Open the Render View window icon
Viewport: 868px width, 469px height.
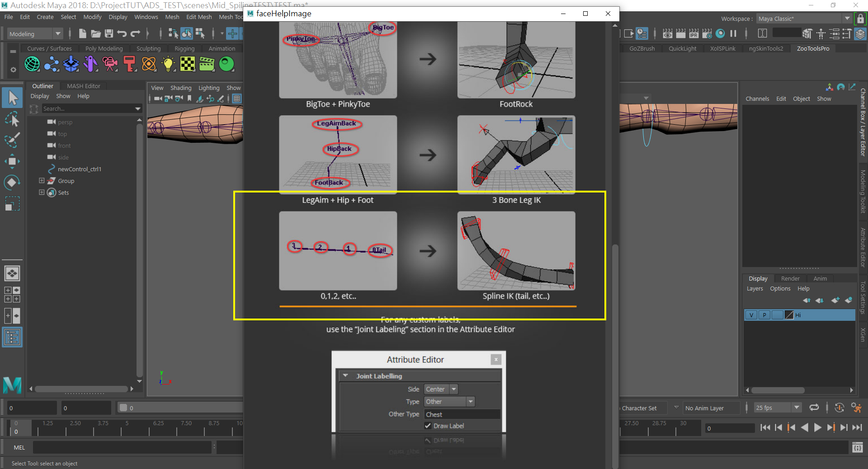click(x=667, y=33)
